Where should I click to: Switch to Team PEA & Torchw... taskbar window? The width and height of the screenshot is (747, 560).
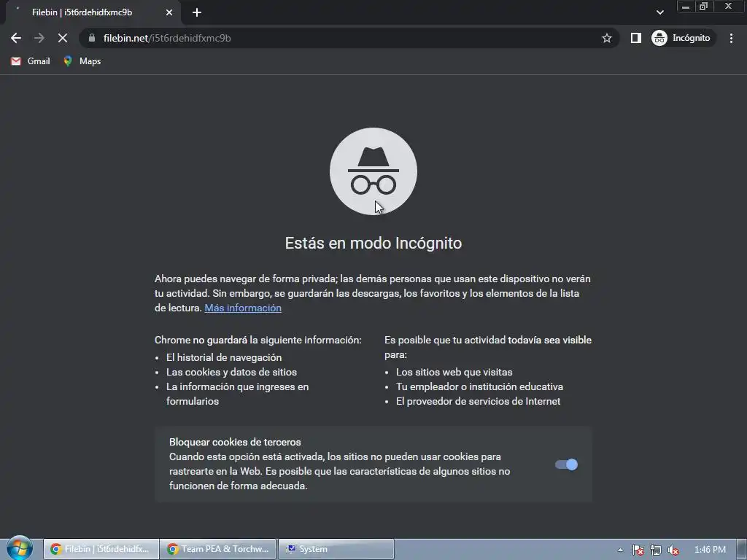[x=218, y=549]
